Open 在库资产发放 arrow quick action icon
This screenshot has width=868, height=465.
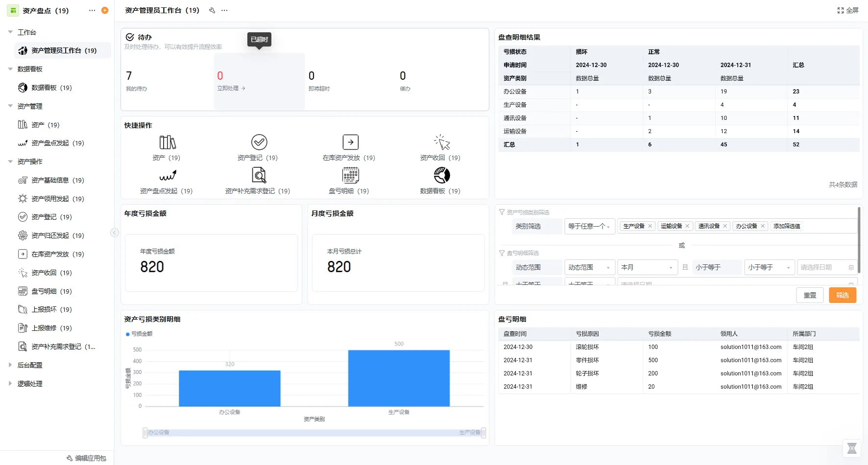[350, 142]
